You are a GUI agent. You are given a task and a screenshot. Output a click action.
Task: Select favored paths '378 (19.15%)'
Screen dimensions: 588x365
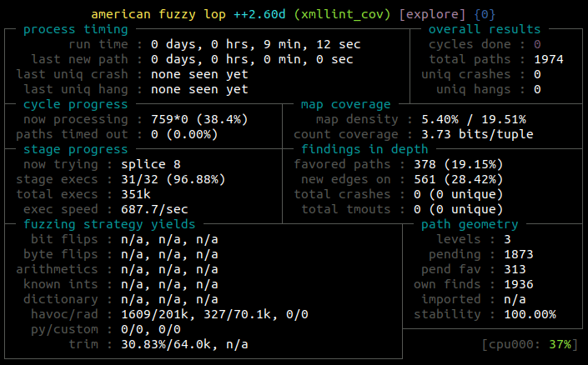click(x=458, y=164)
